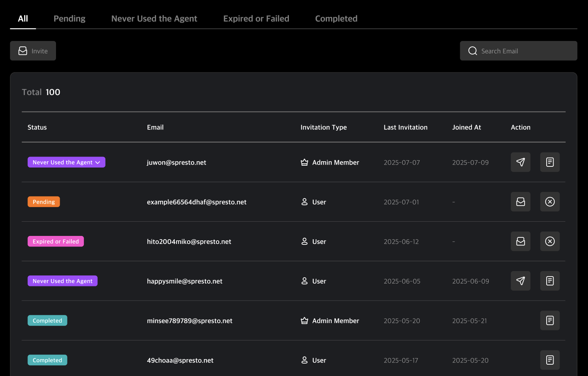
Task: Select the Expired or Failed tab
Action: pyautogui.click(x=256, y=19)
